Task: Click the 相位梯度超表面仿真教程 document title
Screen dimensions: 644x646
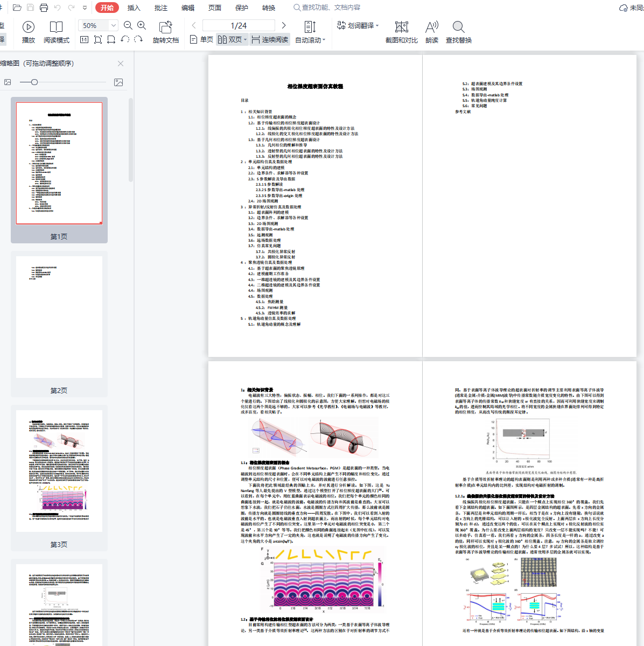Action: tap(315, 86)
